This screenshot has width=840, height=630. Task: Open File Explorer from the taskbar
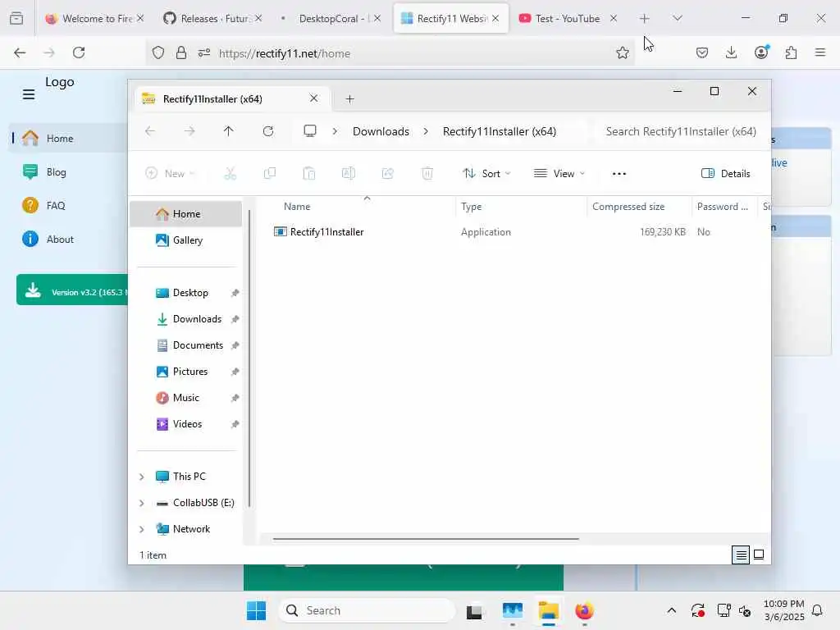[549, 610]
